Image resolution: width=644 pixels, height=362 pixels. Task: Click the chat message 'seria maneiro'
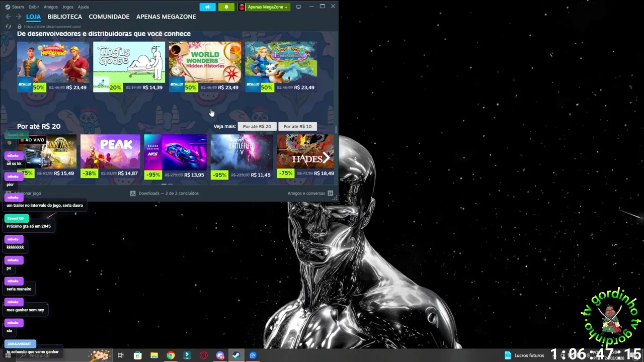(x=19, y=289)
